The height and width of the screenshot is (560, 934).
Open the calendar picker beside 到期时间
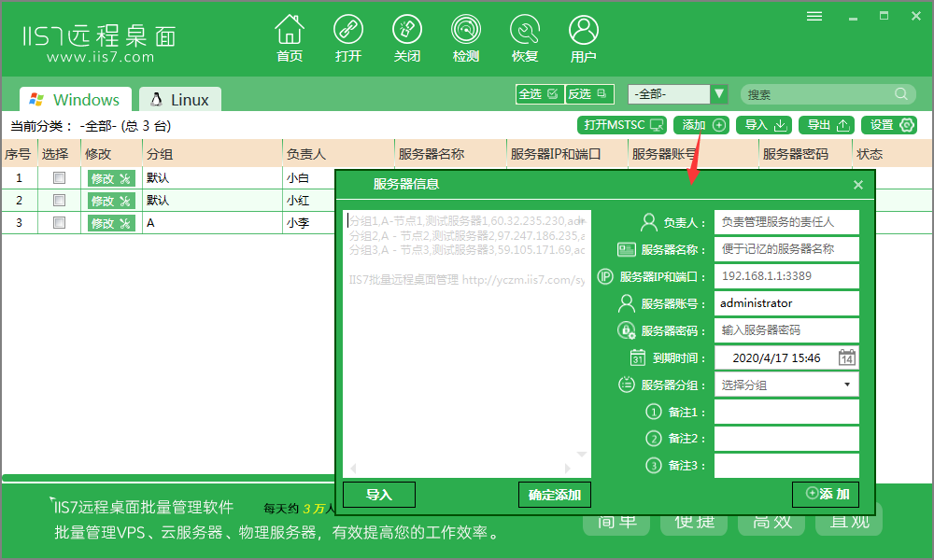point(846,357)
